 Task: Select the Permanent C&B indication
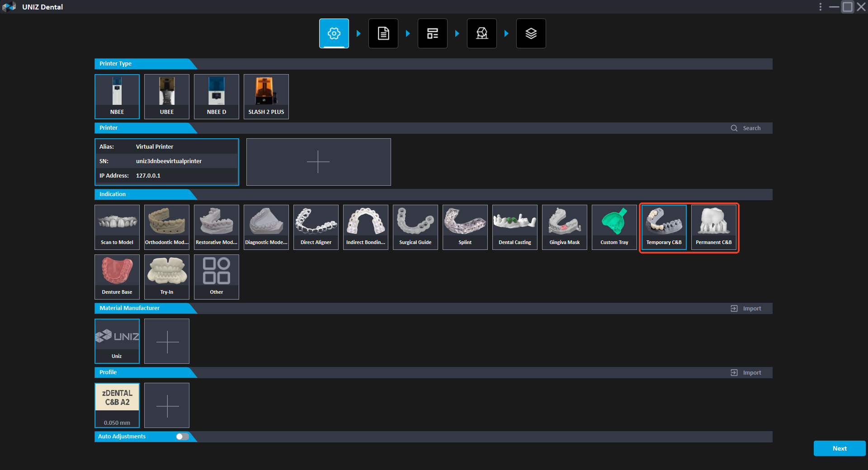(713, 227)
